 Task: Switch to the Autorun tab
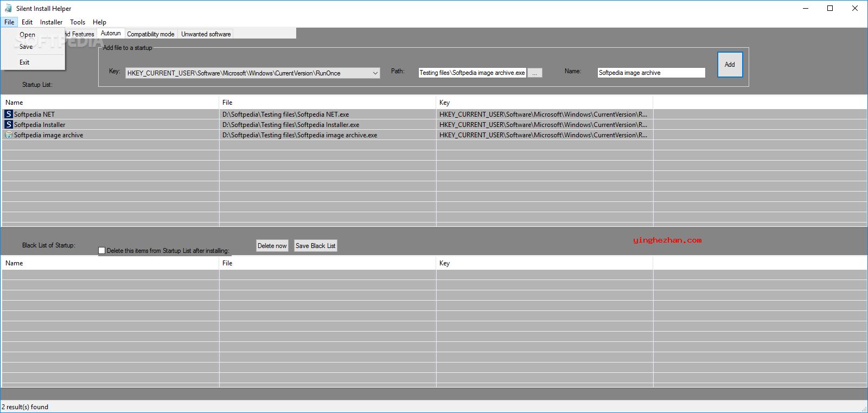tap(111, 33)
